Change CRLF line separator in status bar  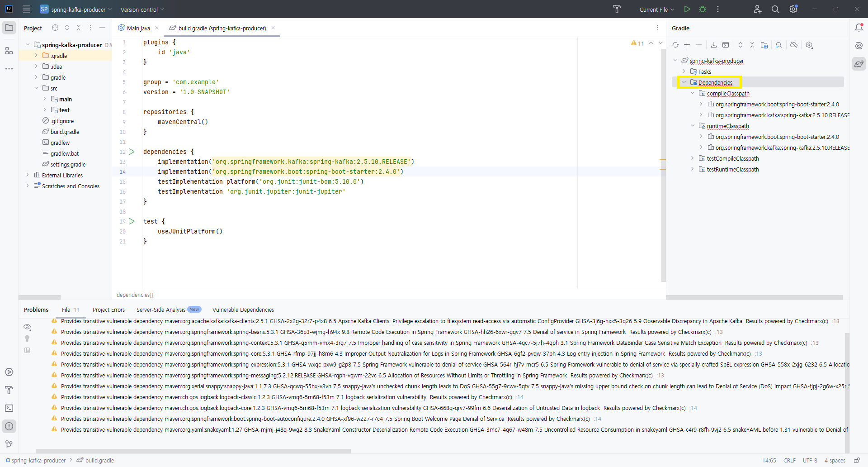tap(790, 460)
